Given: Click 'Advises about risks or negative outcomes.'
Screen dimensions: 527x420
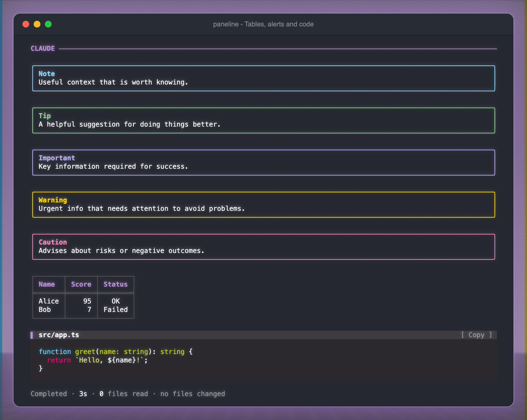Looking at the screenshot, I should pyautogui.click(x=122, y=251).
